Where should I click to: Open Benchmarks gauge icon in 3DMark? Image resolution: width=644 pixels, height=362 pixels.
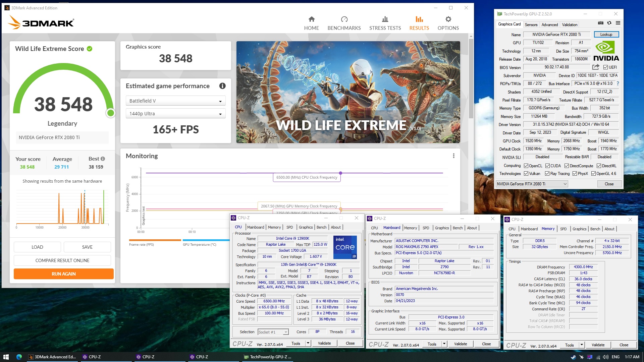(344, 19)
